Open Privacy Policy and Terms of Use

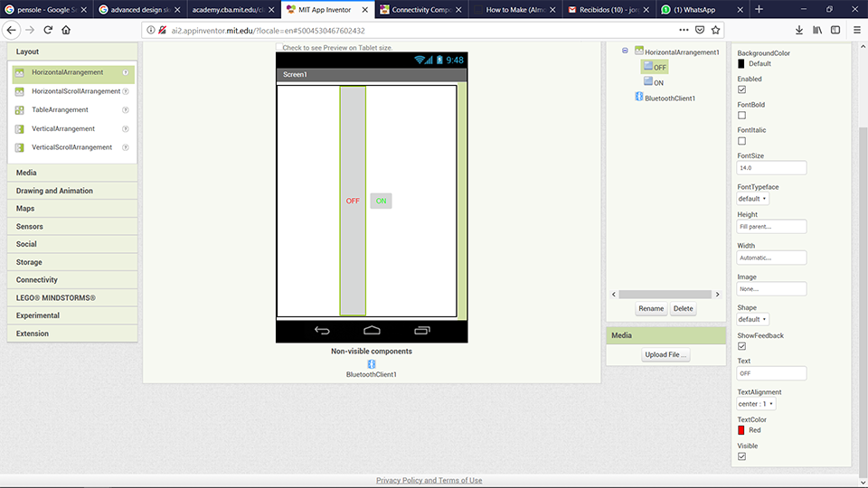(x=429, y=480)
